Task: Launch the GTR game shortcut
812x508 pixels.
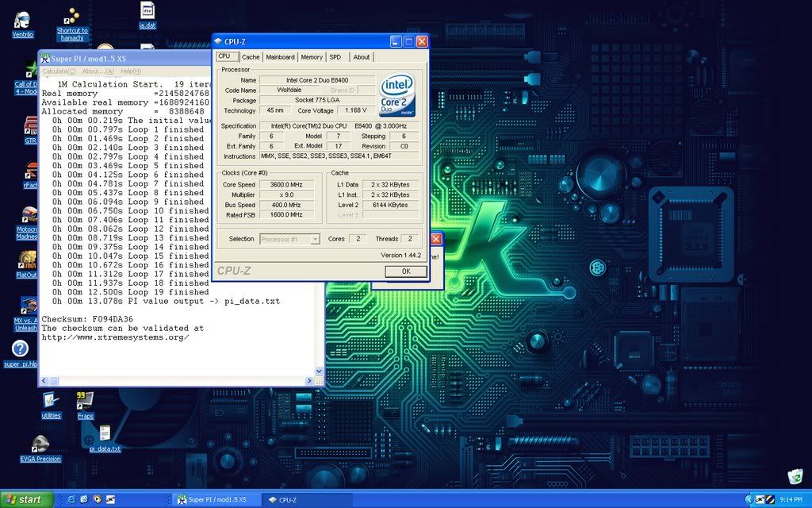Action: (31, 130)
